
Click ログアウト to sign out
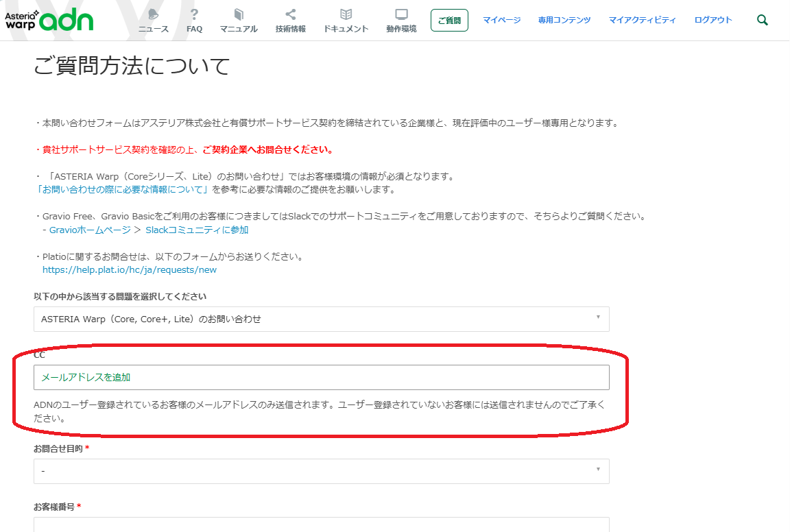click(713, 20)
